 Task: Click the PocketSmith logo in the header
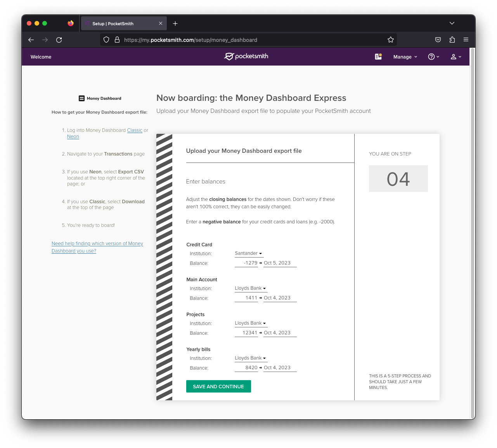[x=246, y=56]
